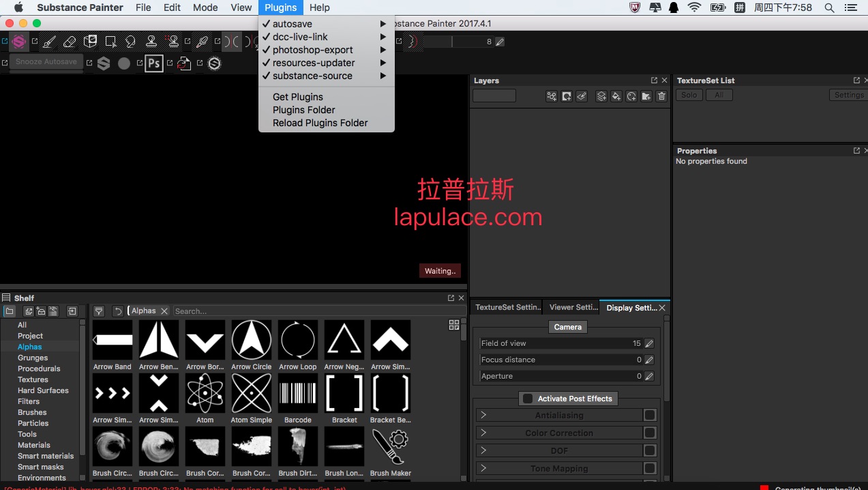The image size is (868, 490).
Task: Switch to the Viewer Settings tab
Action: coord(573,308)
